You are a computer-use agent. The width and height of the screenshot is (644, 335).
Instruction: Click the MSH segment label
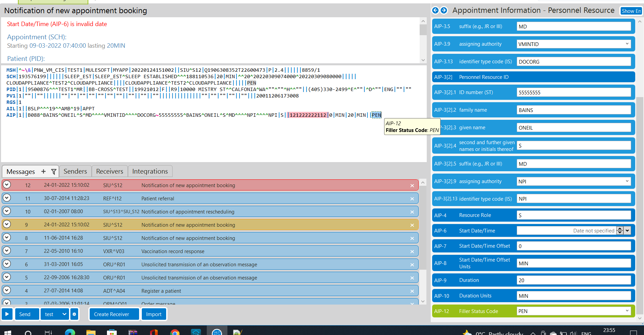[x=11, y=70]
